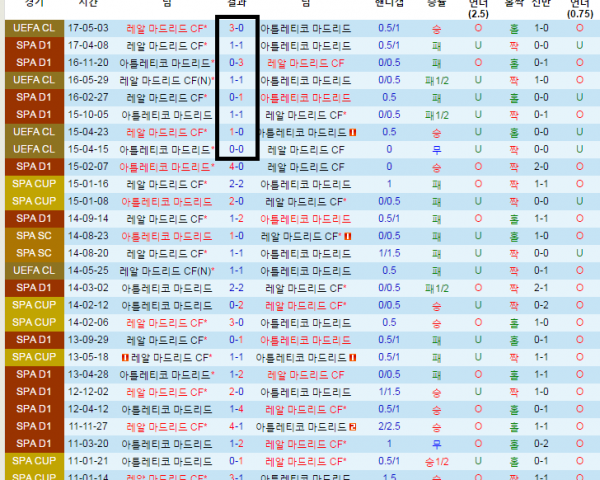The image size is (600, 480).
Task: Click the date 15-10-05
Action: tap(88, 114)
